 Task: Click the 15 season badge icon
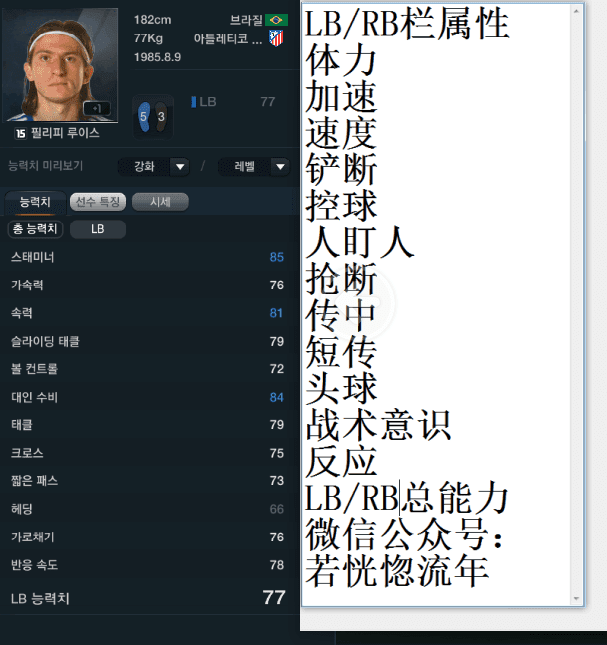pos(21,133)
